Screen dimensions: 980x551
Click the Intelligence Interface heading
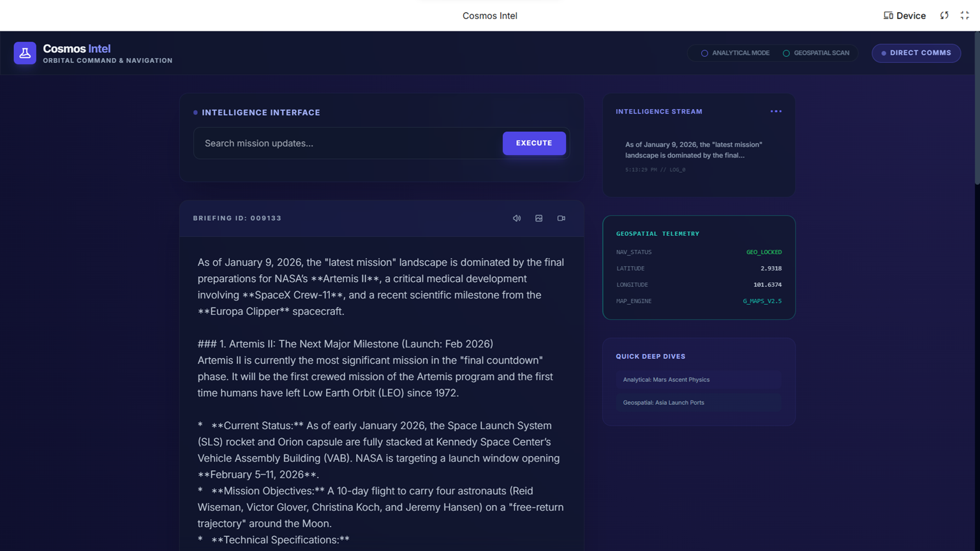click(261, 112)
